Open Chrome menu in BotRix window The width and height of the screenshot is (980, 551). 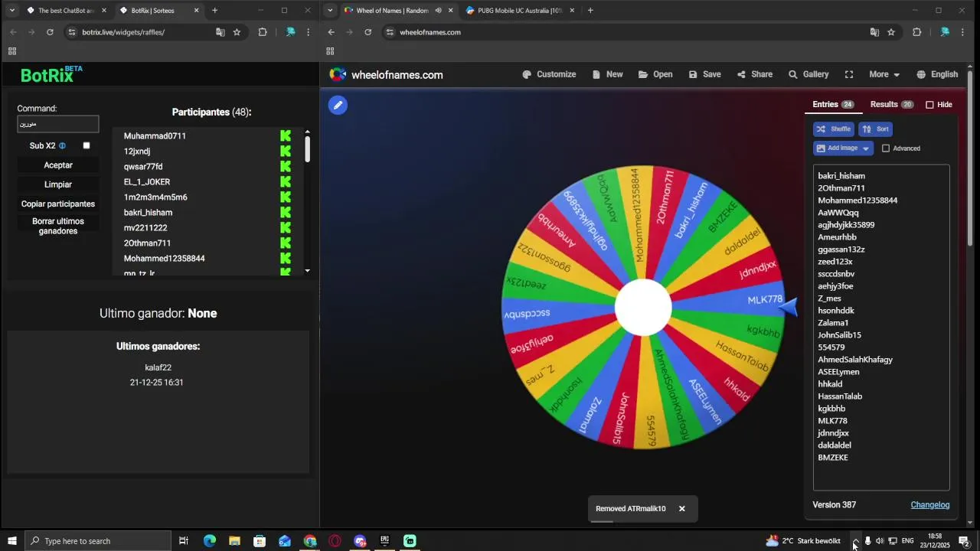pyautogui.click(x=309, y=32)
